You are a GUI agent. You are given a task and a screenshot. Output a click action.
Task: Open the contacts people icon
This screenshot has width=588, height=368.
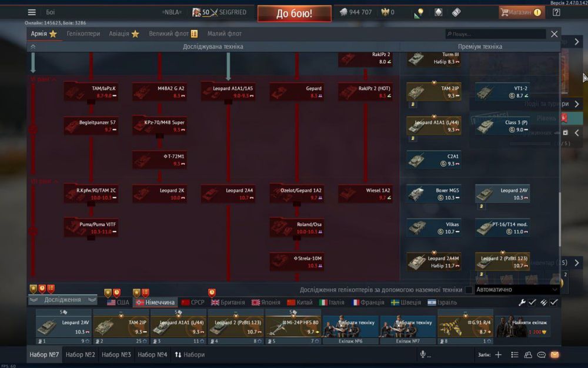(528, 355)
